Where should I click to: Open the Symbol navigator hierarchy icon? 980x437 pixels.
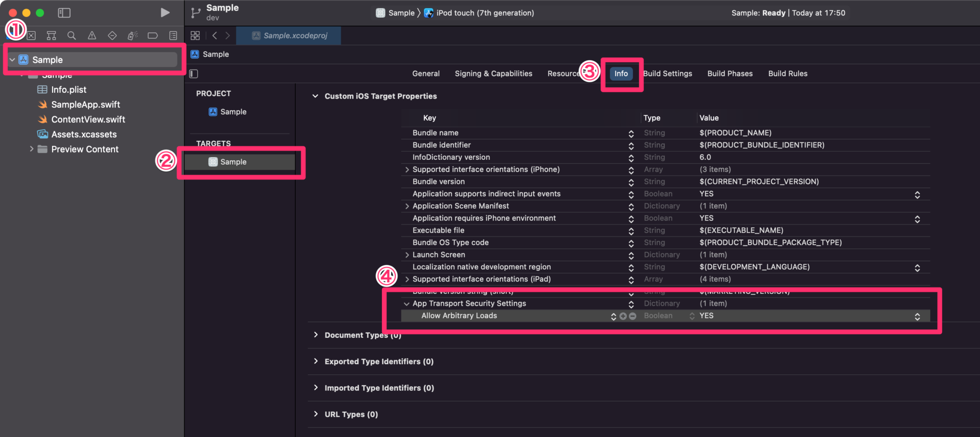point(51,35)
